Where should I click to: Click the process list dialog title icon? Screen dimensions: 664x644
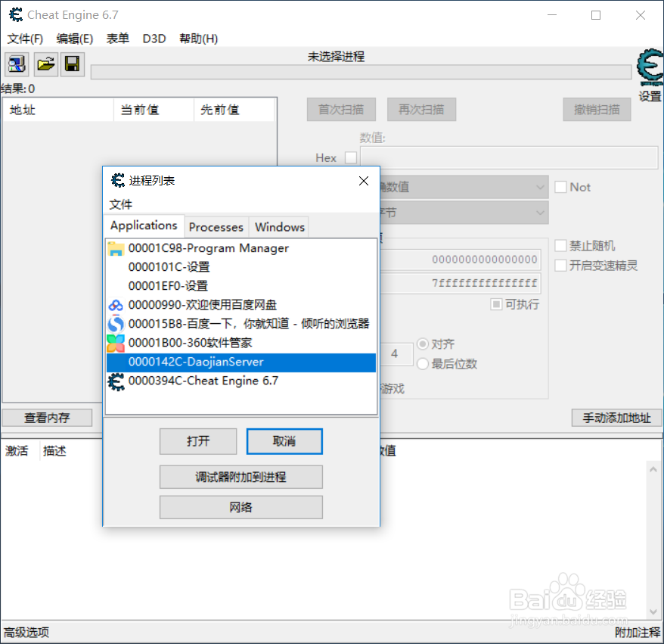coord(118,181)
